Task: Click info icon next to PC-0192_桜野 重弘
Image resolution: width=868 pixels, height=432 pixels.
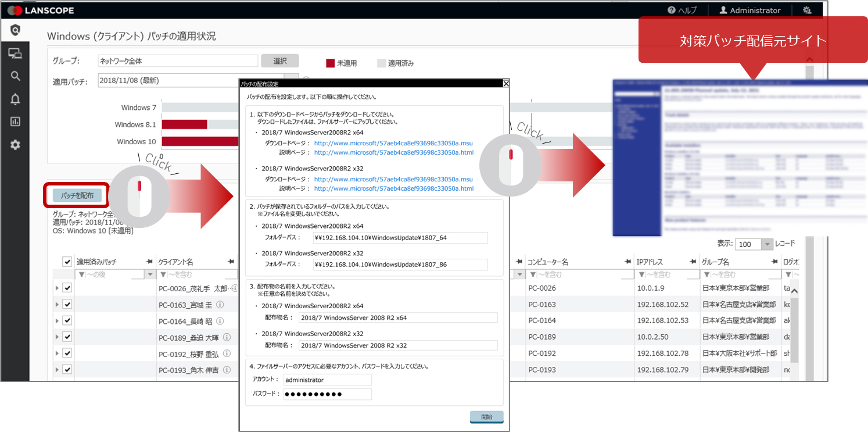Action: (227, 353)
